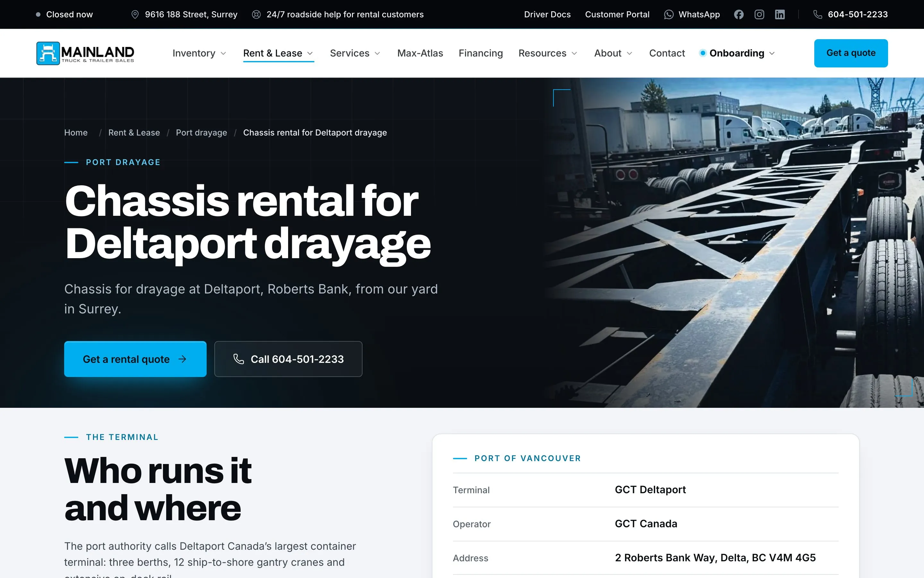Viewport: 924px width, 578px height.
Task: Click the arrow icon in Get a rental quote
Action: tap(183, 359)
